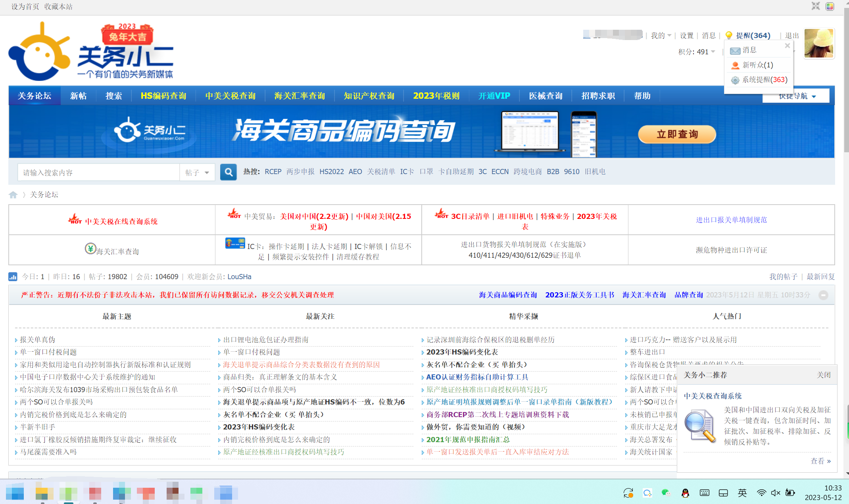Click the 关务小二 site logo
This screenshot has width=849, height=504.
coord(91,52)
